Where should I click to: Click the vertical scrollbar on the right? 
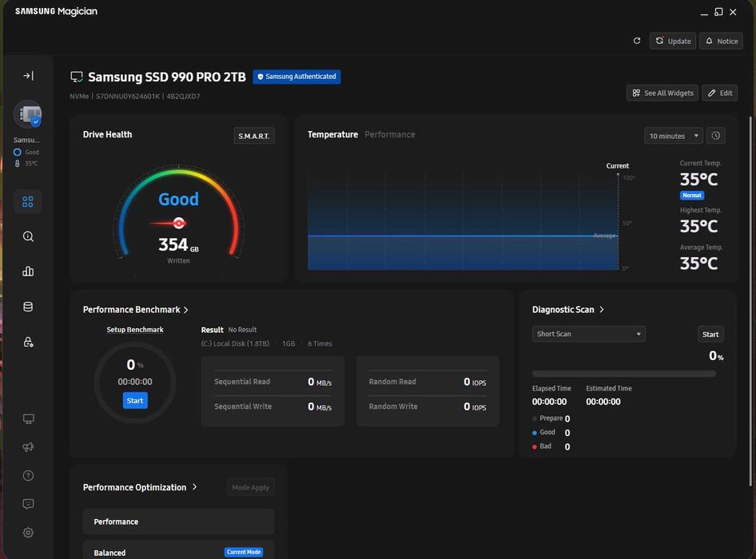coord(750,301)
